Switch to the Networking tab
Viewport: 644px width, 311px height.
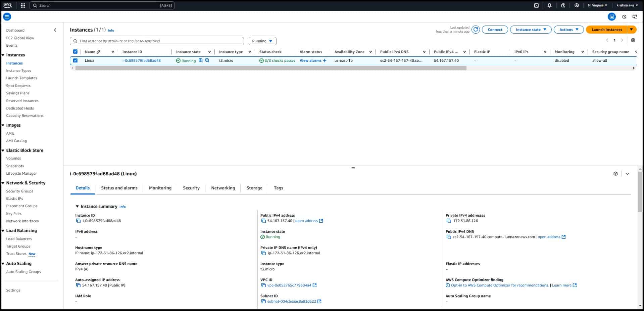coord(223,188)
